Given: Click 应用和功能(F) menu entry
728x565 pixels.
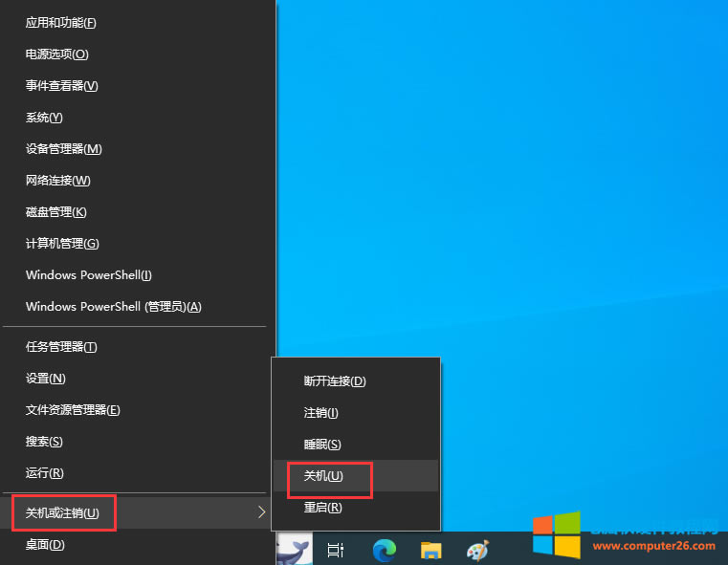Looking at the screenshot, I should pyautogui.click(x=61, y=23).
